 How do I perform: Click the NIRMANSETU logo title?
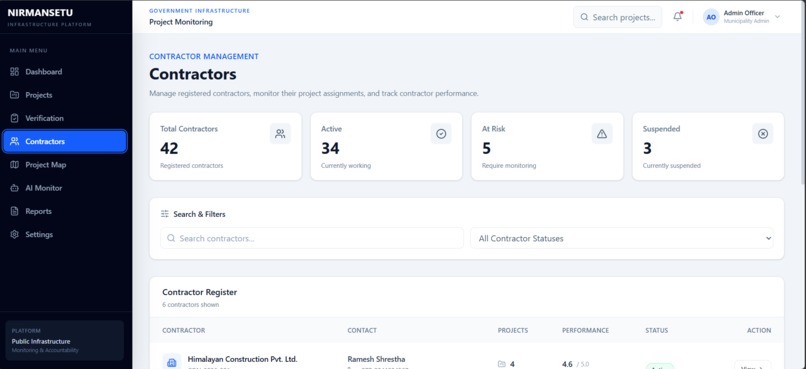pyautogui.click(x=40, y=13)
